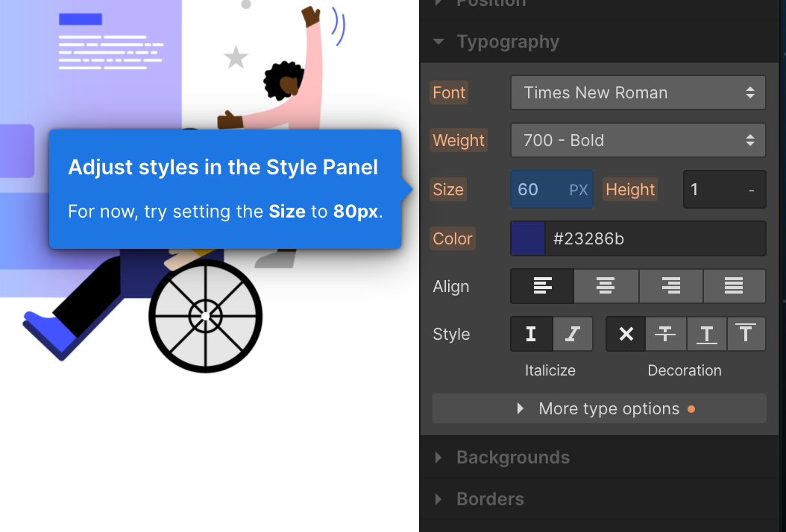The height and width of the screenshot is (532, 786).
Task: Apply overline text decoration
Action: [x=746, y=334]
